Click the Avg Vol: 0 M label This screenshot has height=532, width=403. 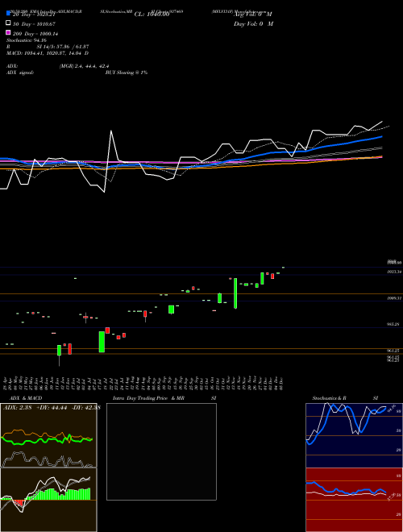pos(253,15)
